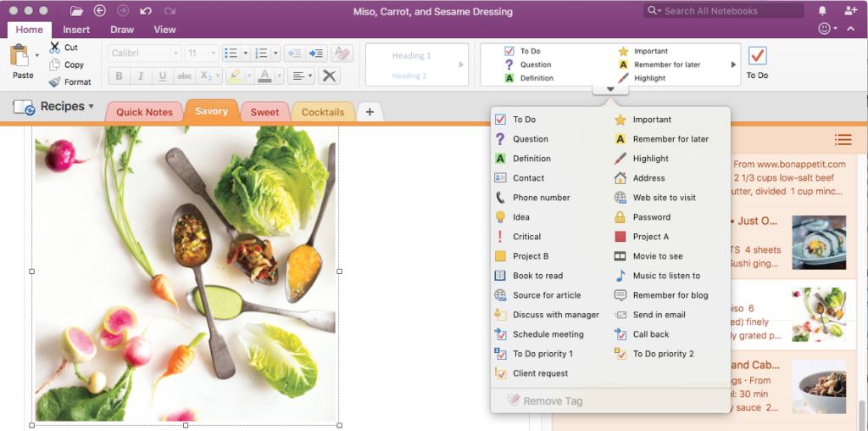Open Paste options dropdown arrow
This screenshot has height=431, width=868.
pos(37,55)
